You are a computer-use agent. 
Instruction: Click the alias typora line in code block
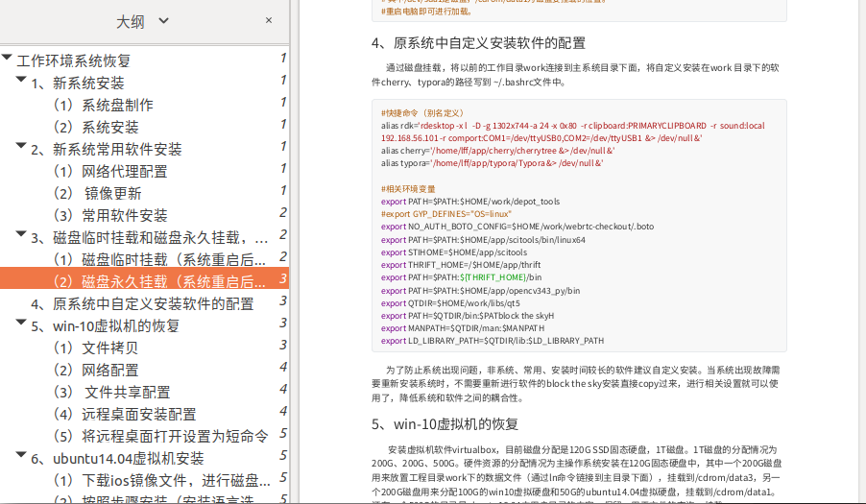point(492,163)
